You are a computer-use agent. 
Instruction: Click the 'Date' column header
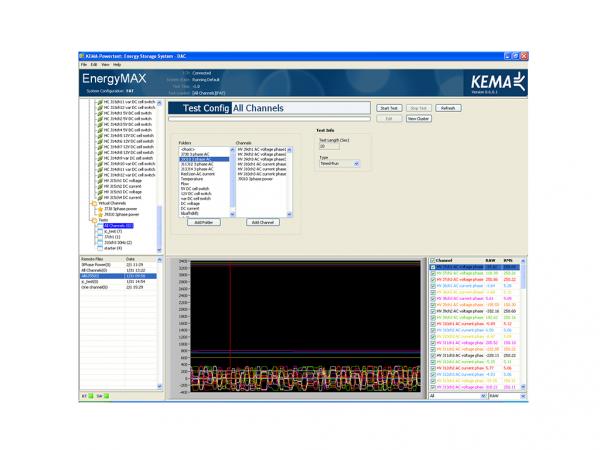click(x=140, y=259)
